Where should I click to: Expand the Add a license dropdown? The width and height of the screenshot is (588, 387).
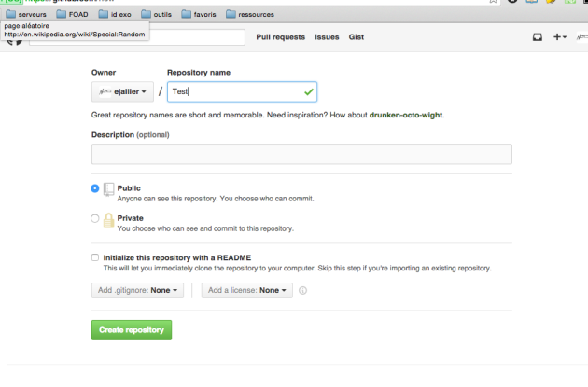pyautogui.click(x=246, y=290)
